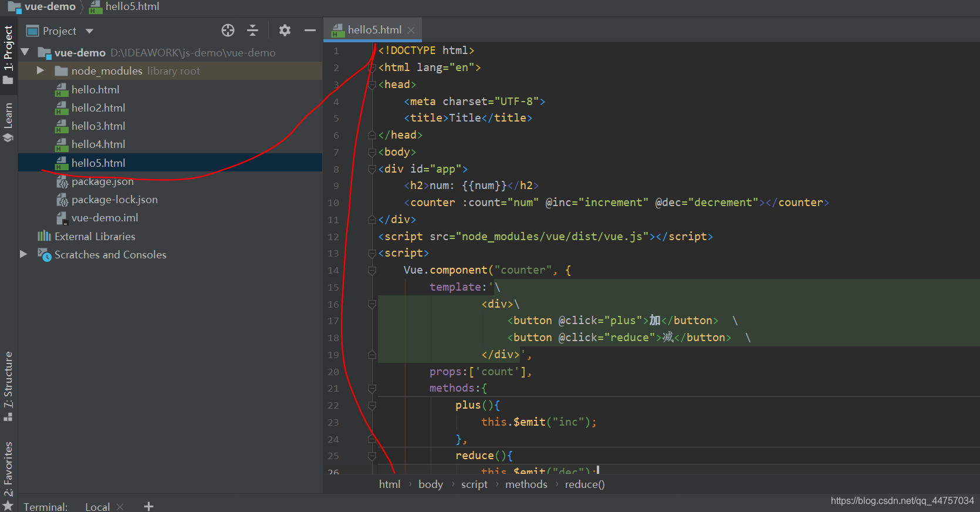This screenshot has width=980, height=512.
Task: Click the Collapse All icon in Project panel
Action: 252,31
